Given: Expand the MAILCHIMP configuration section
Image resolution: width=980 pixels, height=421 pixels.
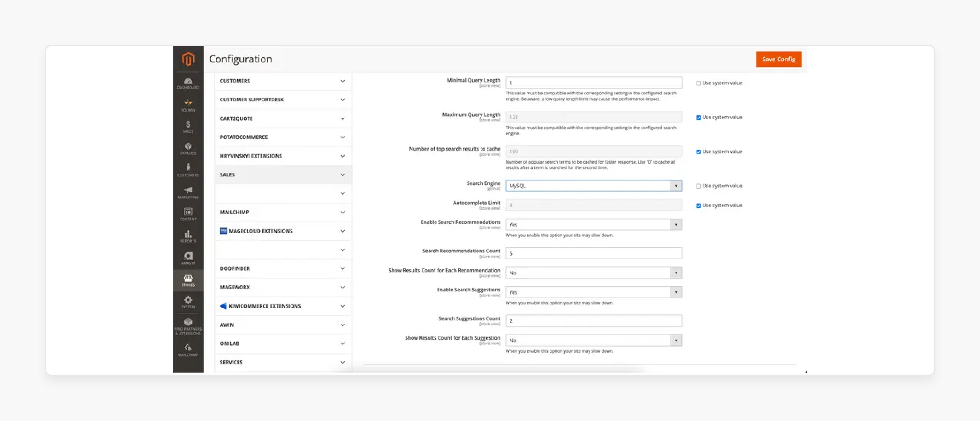Looking at the screenshot, I should click(x=283, y=212).
